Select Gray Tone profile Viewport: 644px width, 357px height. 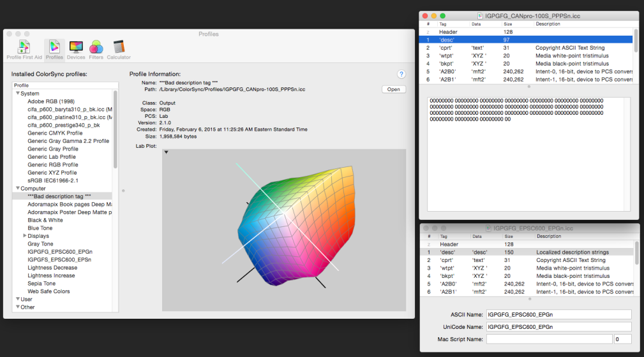[40, 244]
